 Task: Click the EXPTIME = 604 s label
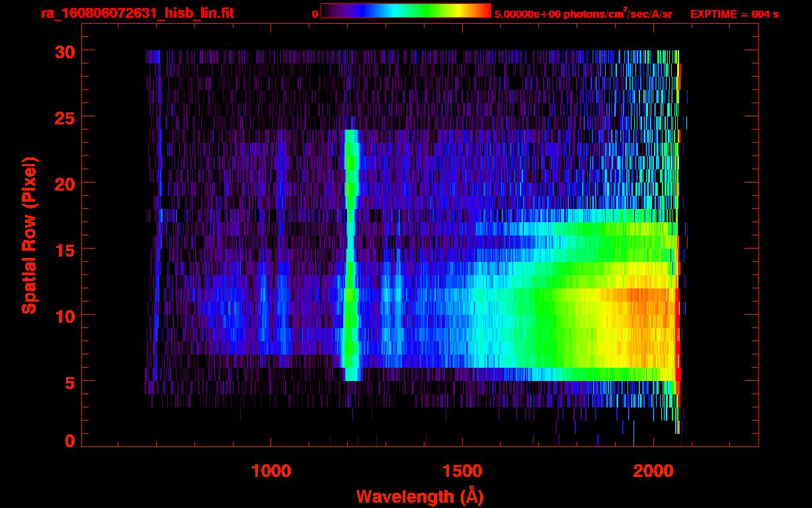pos(734,14)
